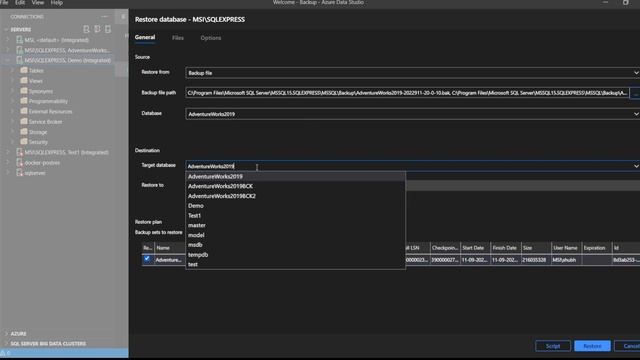Click the 216035328 size cell
This screenshot has height=360, width=640.
[535, 260]
